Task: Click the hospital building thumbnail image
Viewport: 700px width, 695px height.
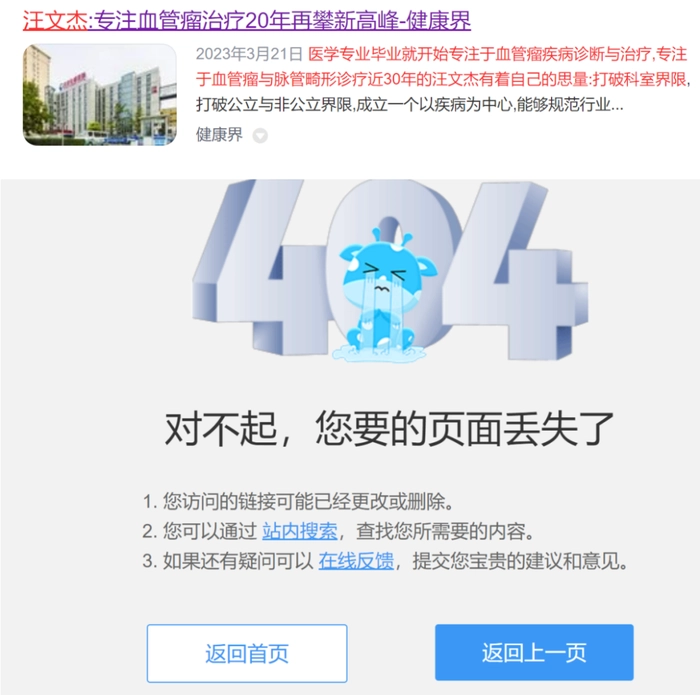Action: click(100, 94)
